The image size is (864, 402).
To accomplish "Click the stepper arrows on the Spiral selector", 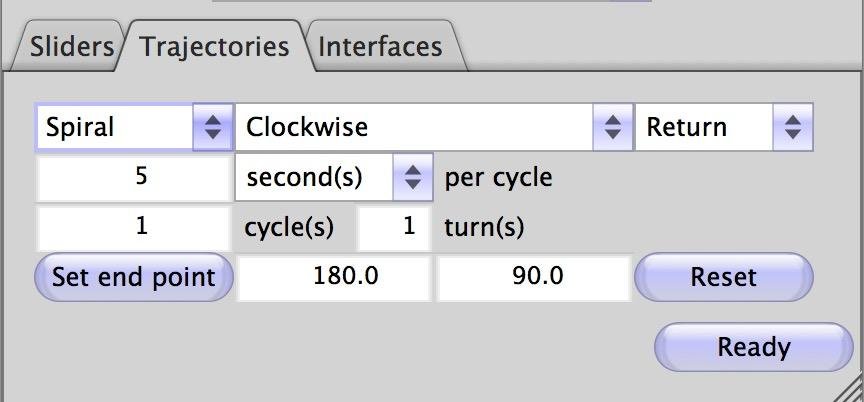I will coord(212,127).
